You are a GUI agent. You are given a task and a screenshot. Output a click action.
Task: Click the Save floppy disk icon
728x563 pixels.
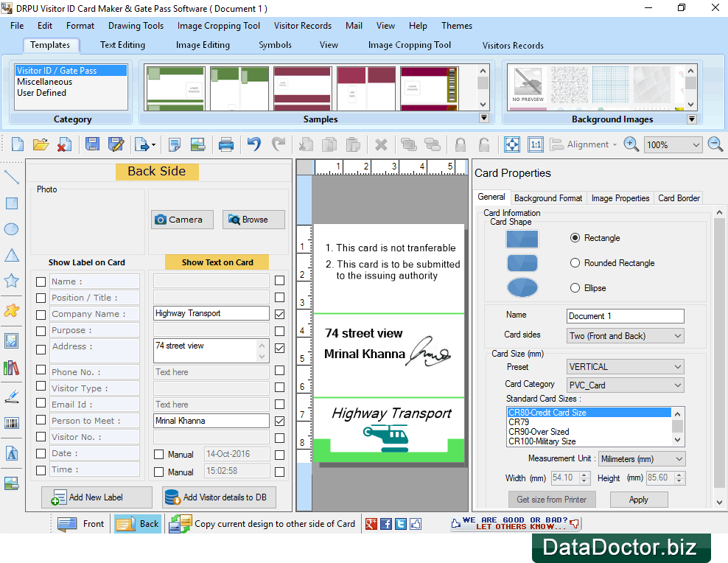92,144
